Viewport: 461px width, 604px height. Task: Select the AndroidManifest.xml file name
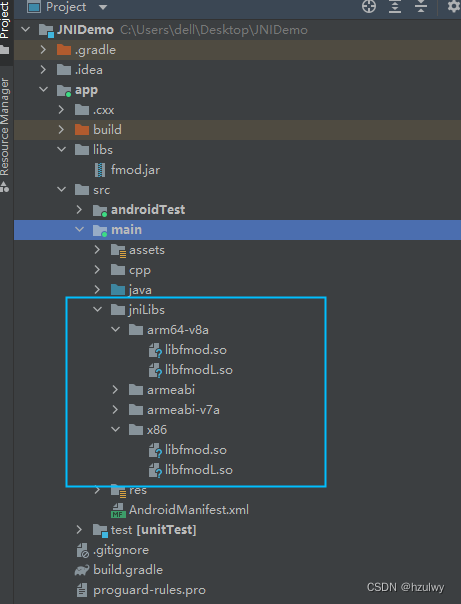pos(189,510)
